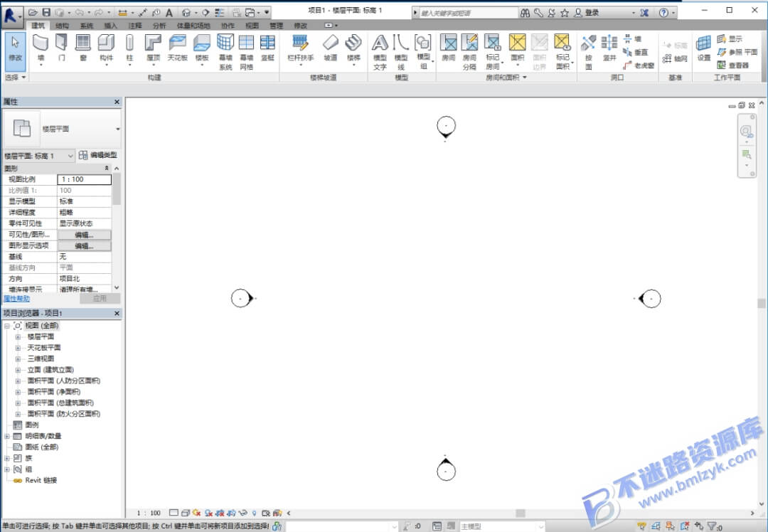Screen dimensions: 768x532
Task: Switch to the 系统 ribbon tab
Action: click(87, 26)
